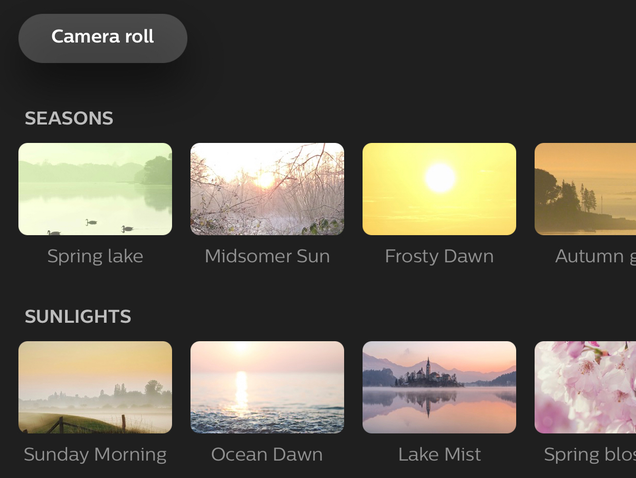Screen dimensions: 636x478
Task: Click the Lake Mist label text
Action: pyautogui.click(x=439, y=454)
